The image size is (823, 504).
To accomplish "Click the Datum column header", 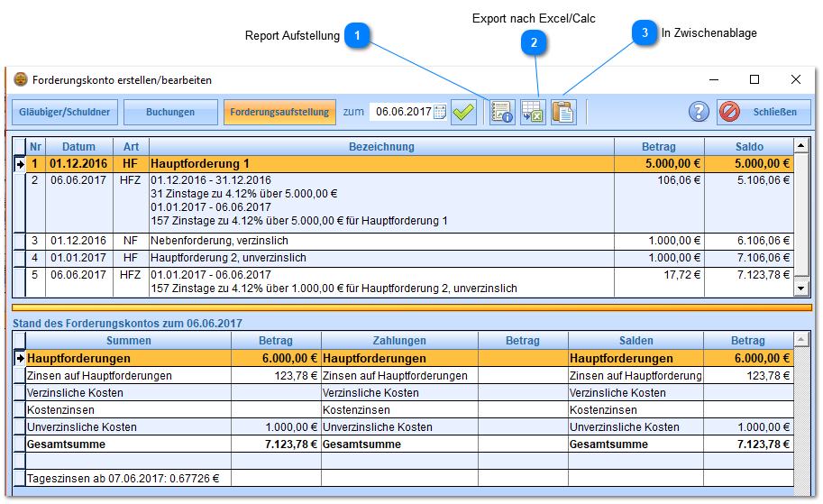I will coord(78,147).
